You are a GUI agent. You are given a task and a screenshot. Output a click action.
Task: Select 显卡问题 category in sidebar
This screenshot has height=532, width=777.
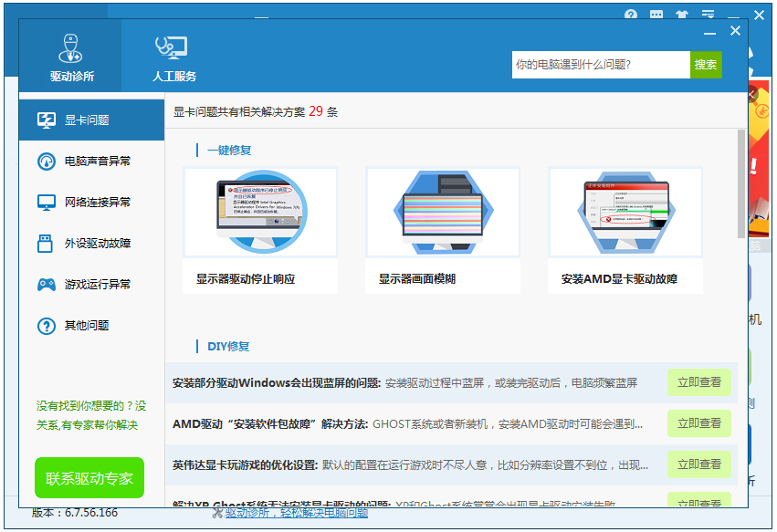point(91,120)
